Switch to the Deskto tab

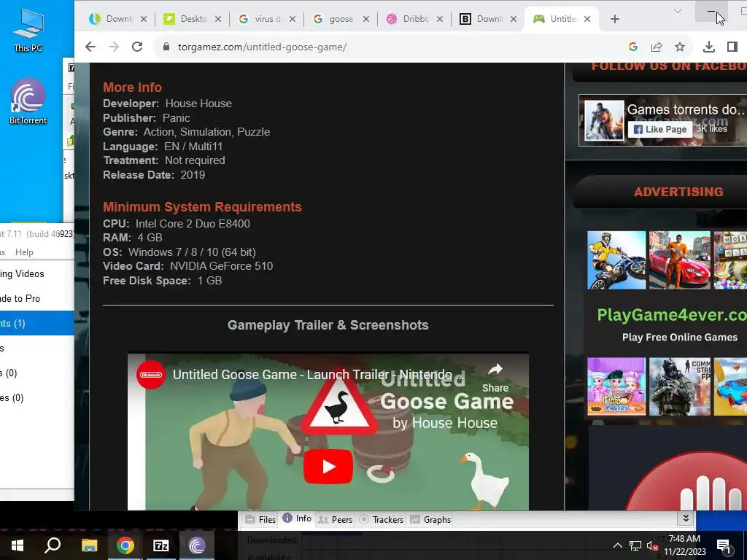(x=192, y=19)
